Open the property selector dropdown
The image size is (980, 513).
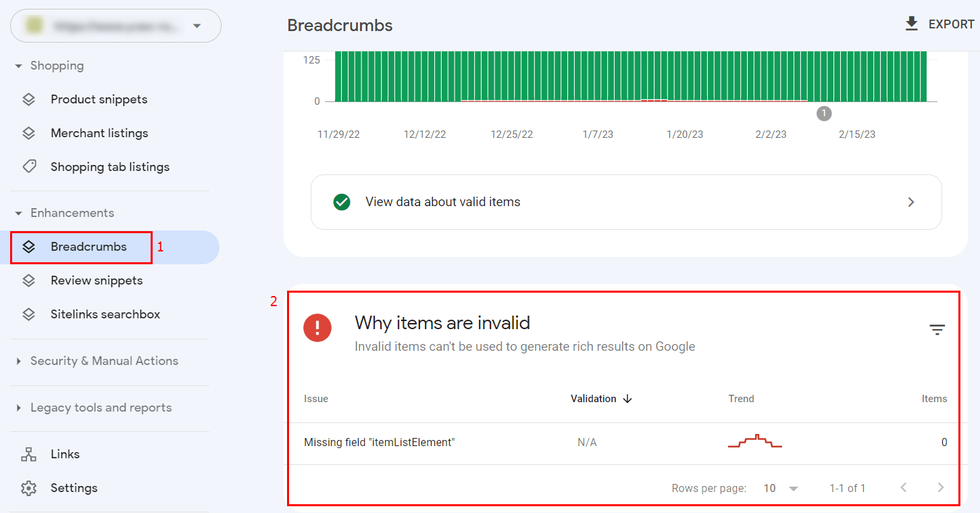tap(197, 26)
